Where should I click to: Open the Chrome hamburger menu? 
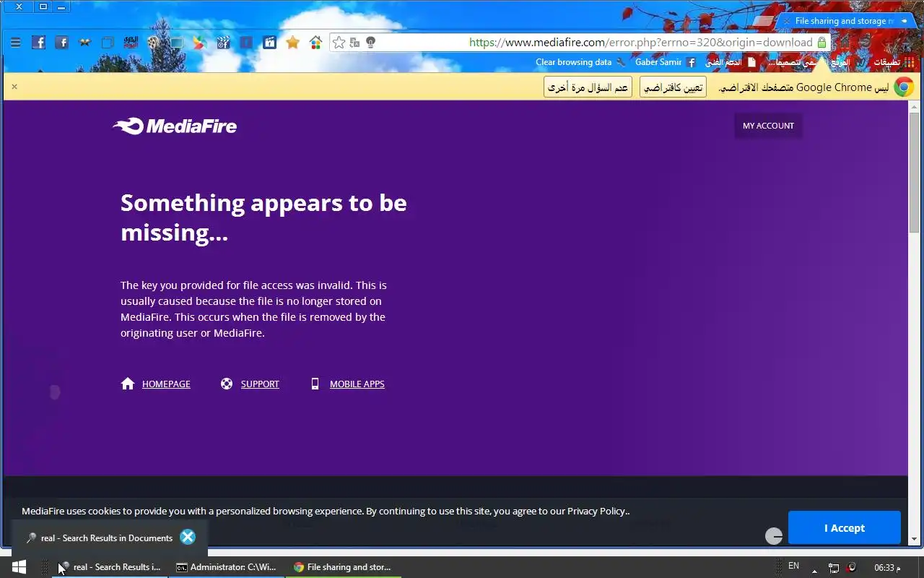tap(15, 43)
